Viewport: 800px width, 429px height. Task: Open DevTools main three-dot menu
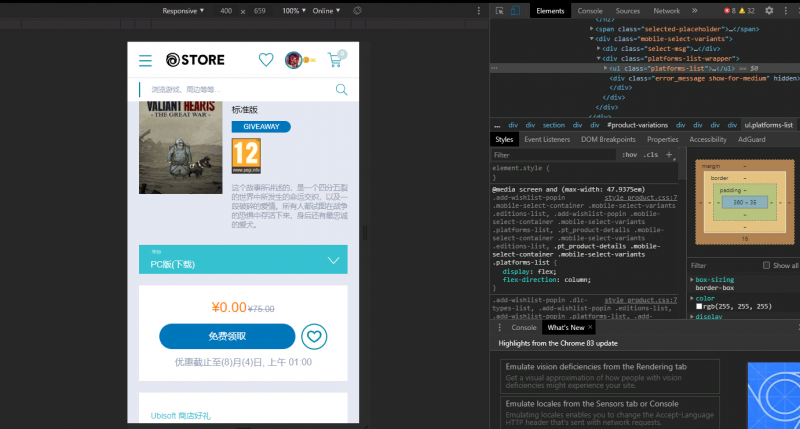tap(786, 11)
